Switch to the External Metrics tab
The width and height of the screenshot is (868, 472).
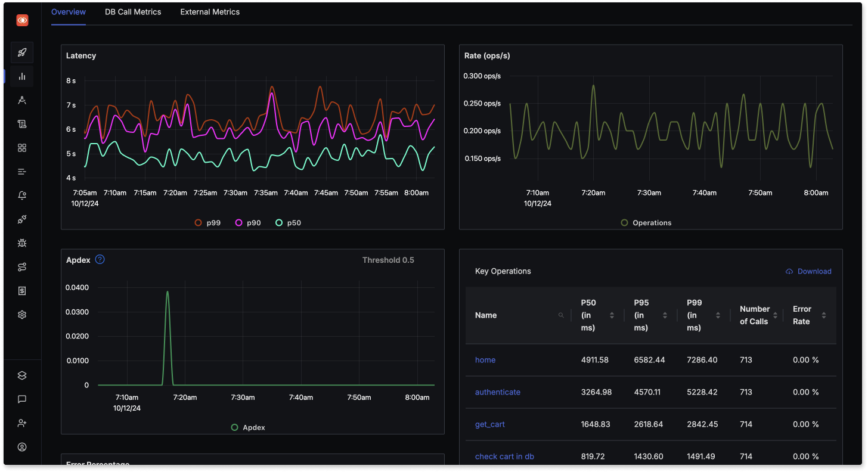(x=209, y=11)
